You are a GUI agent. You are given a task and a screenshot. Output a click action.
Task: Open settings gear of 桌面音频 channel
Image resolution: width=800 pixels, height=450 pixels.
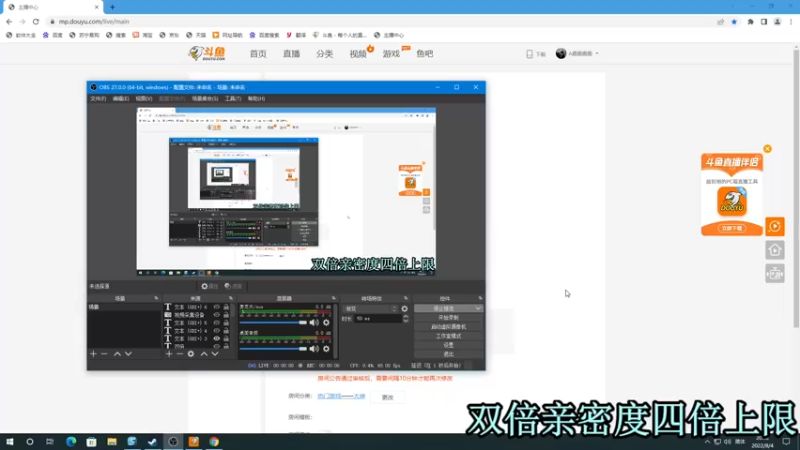pos(327,349)
